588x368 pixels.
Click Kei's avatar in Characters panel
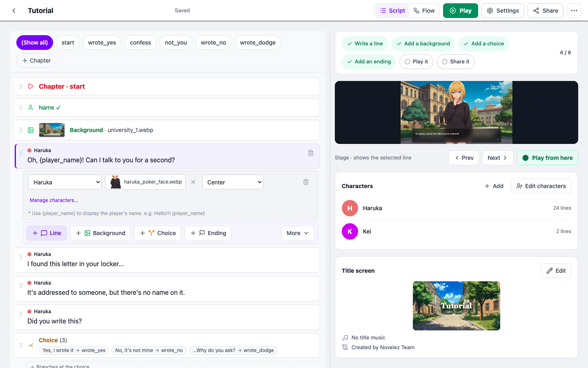point(350,231)
